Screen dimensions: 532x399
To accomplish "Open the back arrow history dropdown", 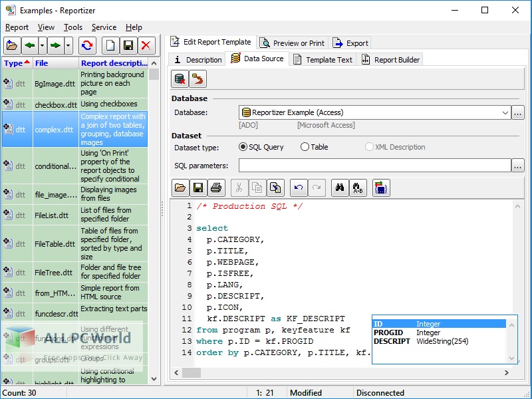I will point(43,45).
